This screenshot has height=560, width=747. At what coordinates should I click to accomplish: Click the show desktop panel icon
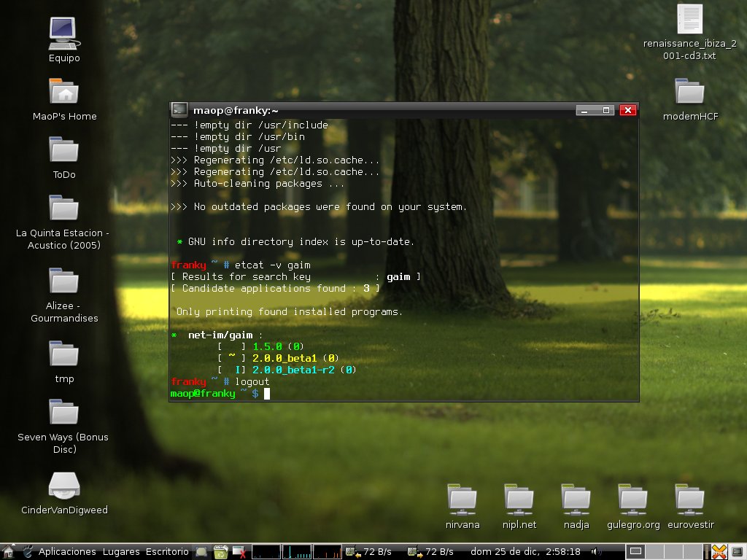pyautogui.click(x=201, y=552)
